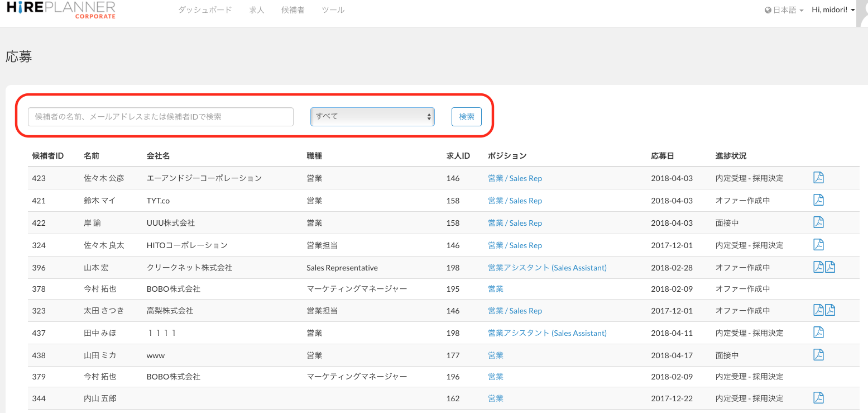Open the Hi, midori! user menu
Viewport: 868px width, 413px height.
833,10
